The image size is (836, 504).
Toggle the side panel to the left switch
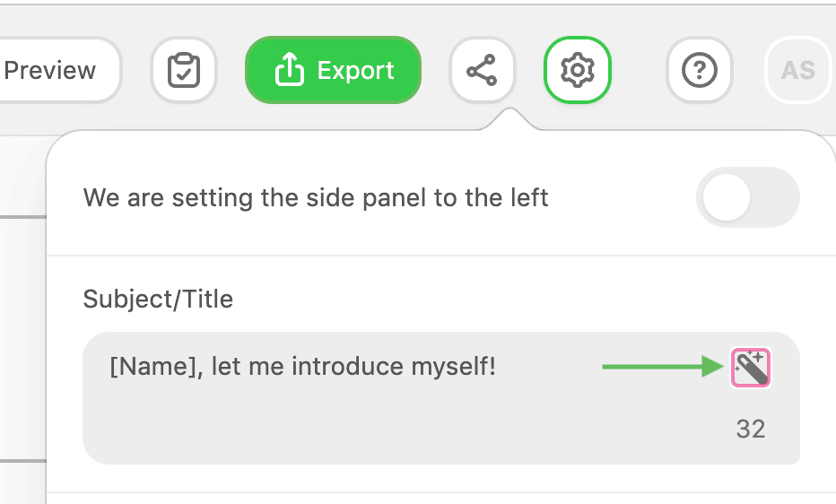(747, 197)
